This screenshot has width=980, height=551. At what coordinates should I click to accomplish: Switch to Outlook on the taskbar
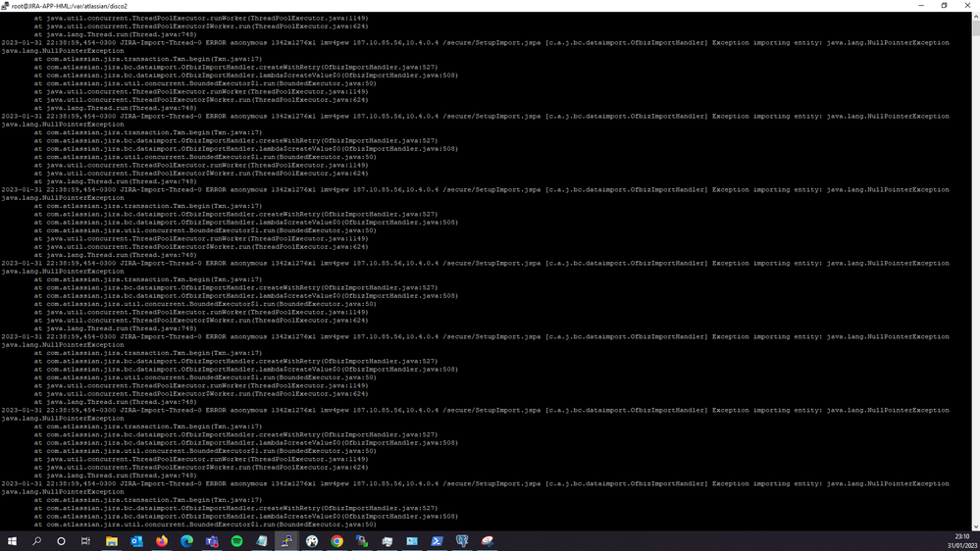136,541
